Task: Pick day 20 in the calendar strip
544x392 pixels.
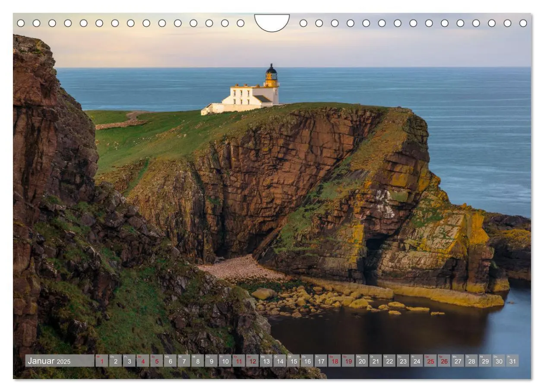Action: click(361, 361)
